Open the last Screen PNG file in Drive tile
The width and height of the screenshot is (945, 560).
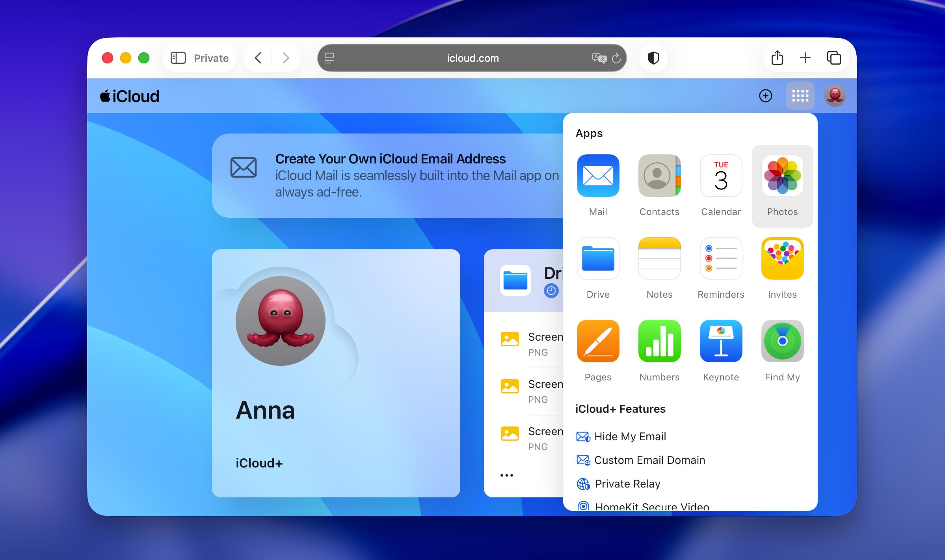click(x=532, y=438)
